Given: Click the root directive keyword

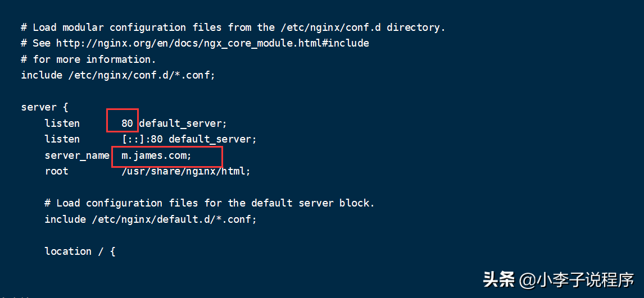Looking at the screenshot, I should pos(56,171).
